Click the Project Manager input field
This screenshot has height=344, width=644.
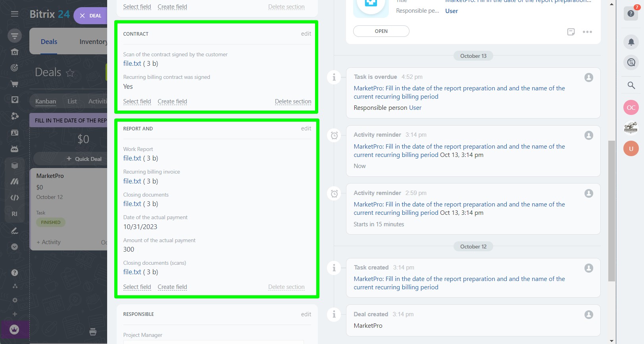point(213,342)
